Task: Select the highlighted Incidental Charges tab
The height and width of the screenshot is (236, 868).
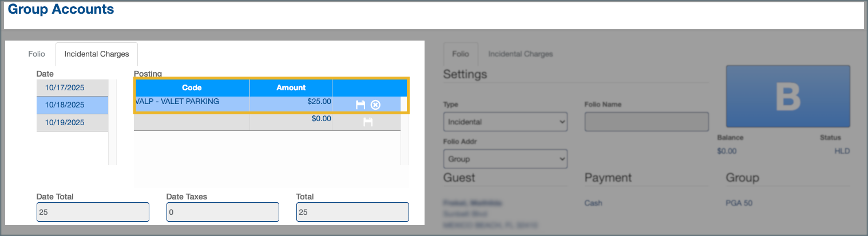Action: (97, 54)
